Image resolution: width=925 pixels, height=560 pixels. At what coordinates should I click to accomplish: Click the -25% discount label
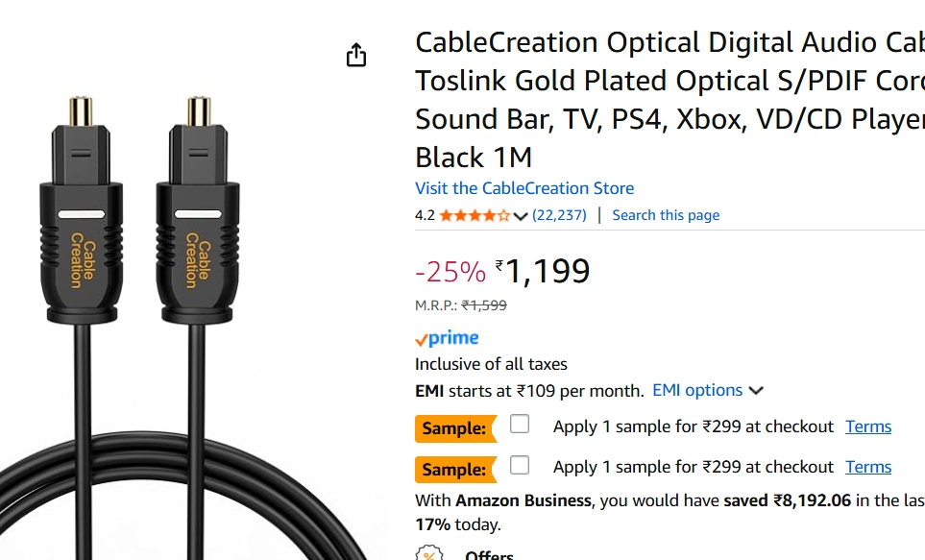click(x=449, y=272)
